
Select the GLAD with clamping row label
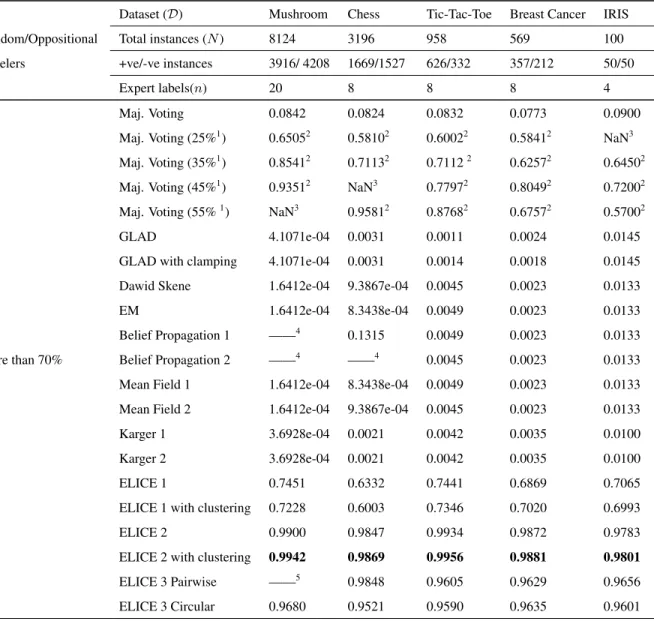178,261
